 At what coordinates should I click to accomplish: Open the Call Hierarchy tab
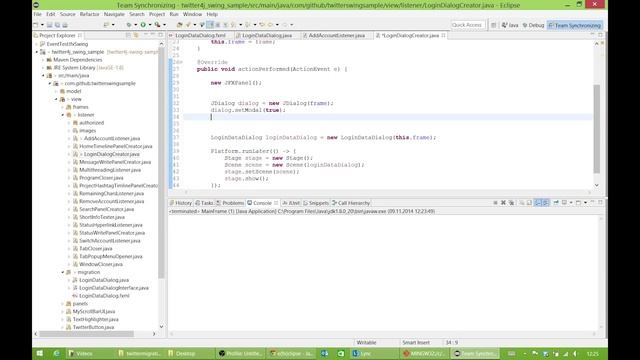pyautogui.click(x=351, y=203)
